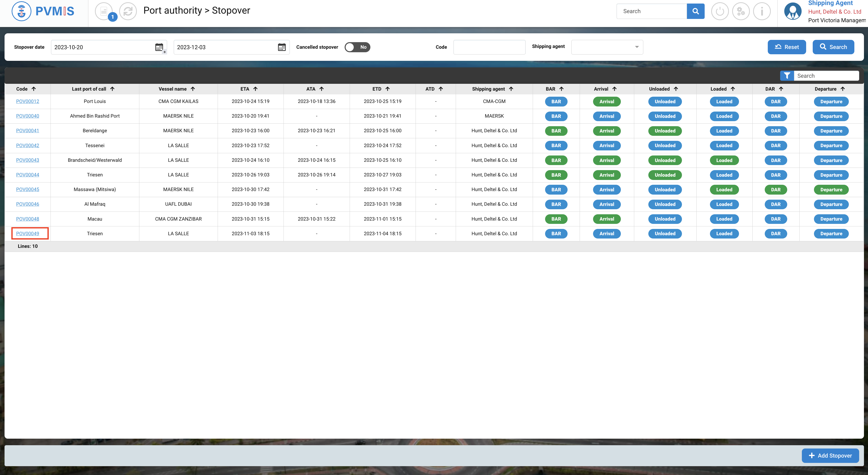Image resolution: width=868 pixels, height=475 pixels.
Task: Click the user profile avatar
Action: click(x=793, y=11)
